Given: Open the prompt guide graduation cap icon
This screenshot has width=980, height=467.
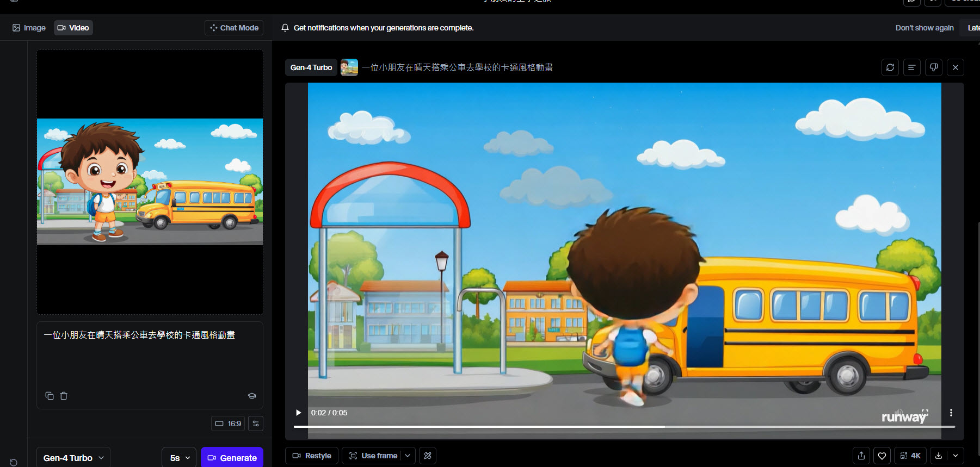Looking at the screenshot, I should coord(252,396).
